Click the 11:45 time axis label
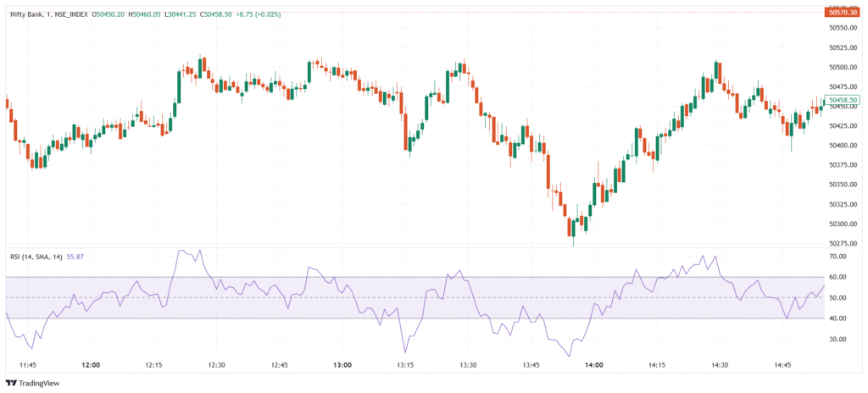This screenshot has height=393, width=868. pyautogui.click(x=27, y=365)
